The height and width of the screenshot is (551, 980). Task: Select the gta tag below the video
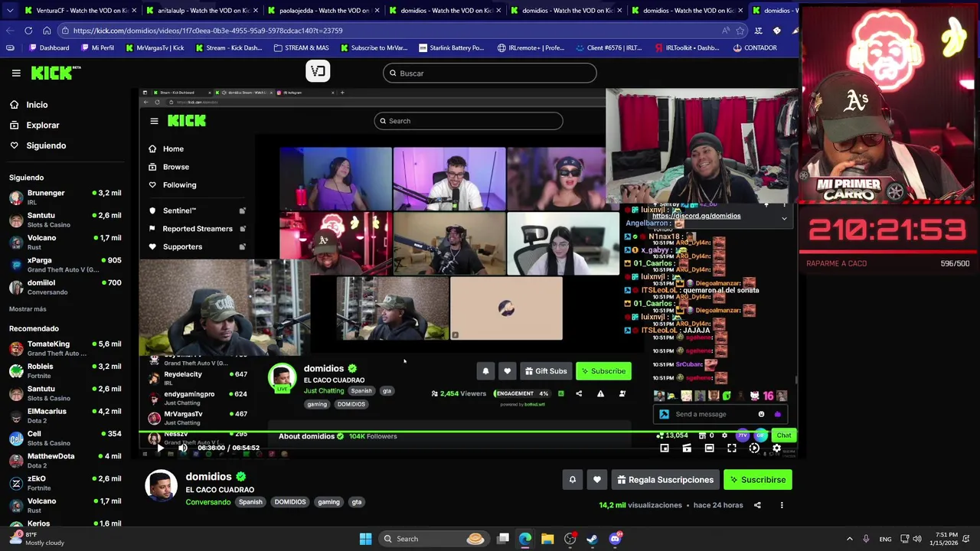coord(356,502)
